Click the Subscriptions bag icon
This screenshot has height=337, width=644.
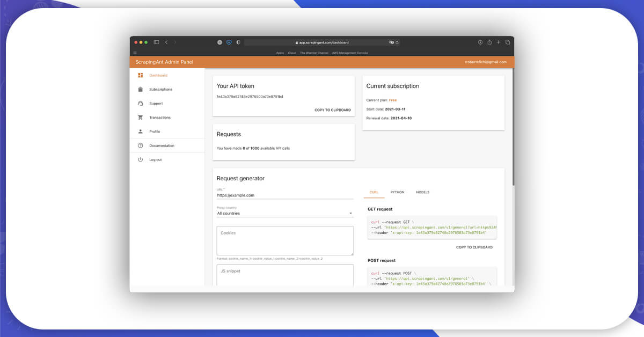click(x=141, y=90)
